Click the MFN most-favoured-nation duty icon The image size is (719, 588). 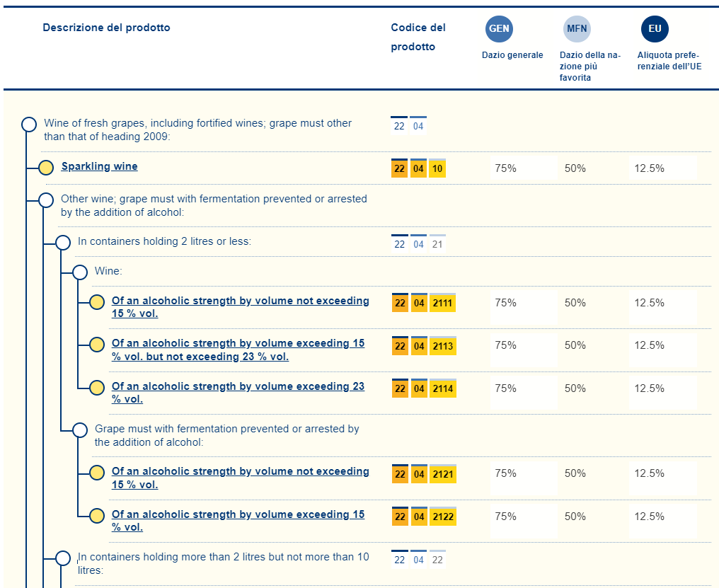pyautogui.click(x=576, y=29)
